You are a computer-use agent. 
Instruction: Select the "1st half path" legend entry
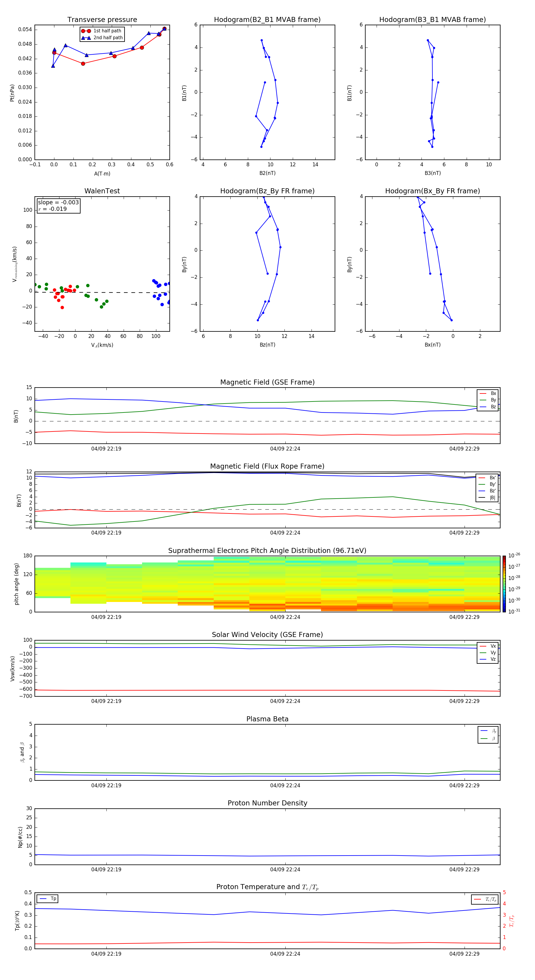coord(102,31)
